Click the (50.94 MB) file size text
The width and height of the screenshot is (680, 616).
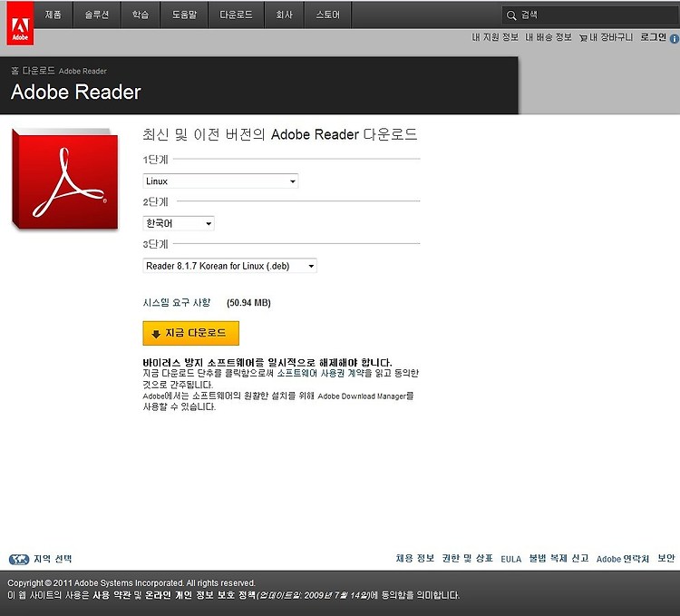click(x=248, y=303)
